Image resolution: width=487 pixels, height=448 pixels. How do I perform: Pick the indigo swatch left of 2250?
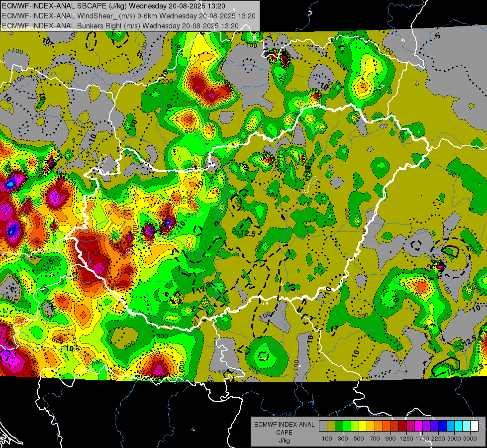(434, 426)
